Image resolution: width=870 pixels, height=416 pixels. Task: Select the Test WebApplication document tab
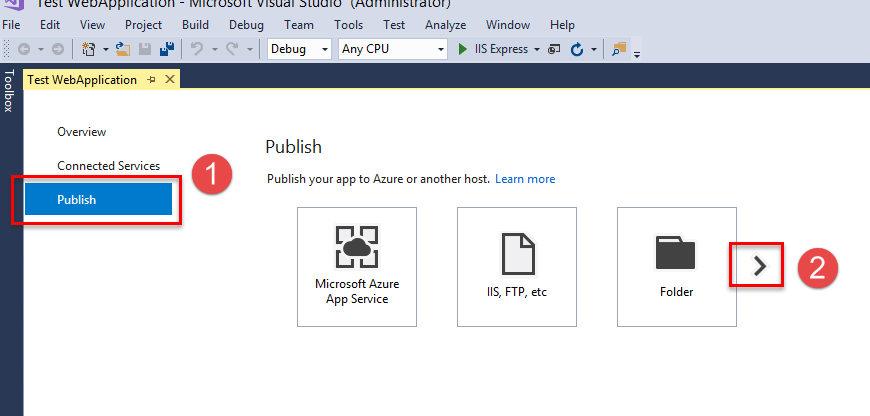[x=82, y=80]
